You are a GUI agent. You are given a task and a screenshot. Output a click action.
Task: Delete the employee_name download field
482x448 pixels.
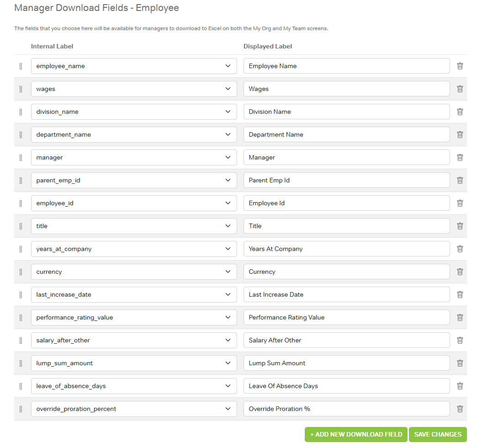(x=460, y=66)
